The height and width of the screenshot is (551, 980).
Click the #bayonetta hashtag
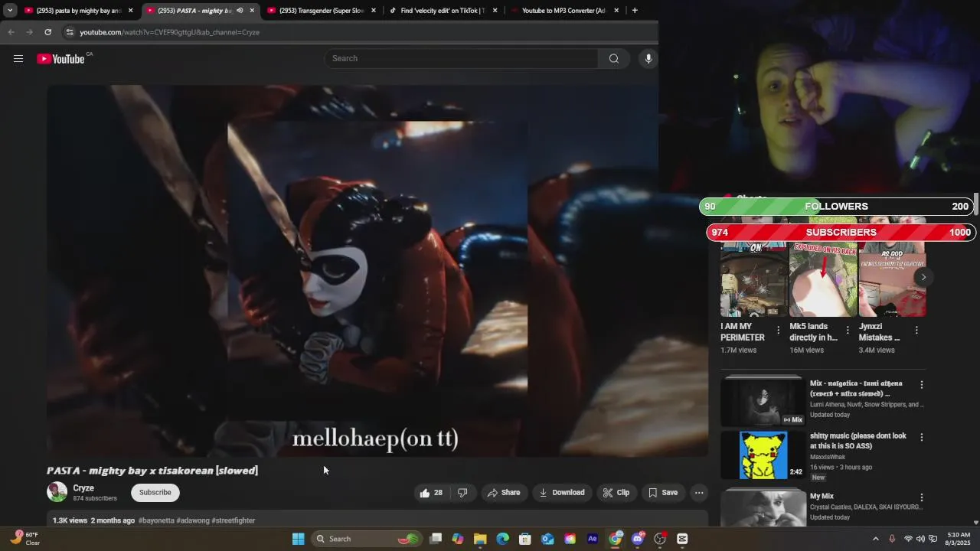click(156, 520)
